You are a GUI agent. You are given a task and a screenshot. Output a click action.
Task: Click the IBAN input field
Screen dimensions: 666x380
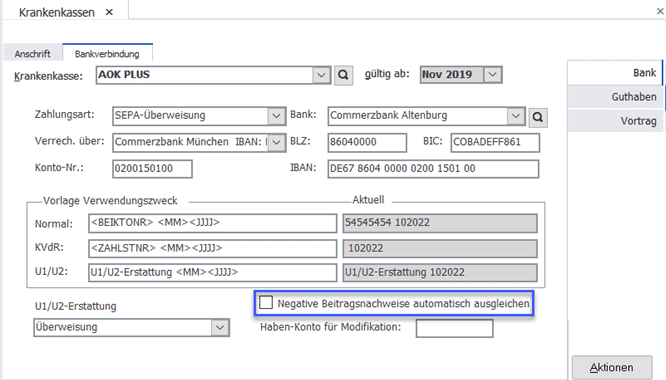[433, 169]
